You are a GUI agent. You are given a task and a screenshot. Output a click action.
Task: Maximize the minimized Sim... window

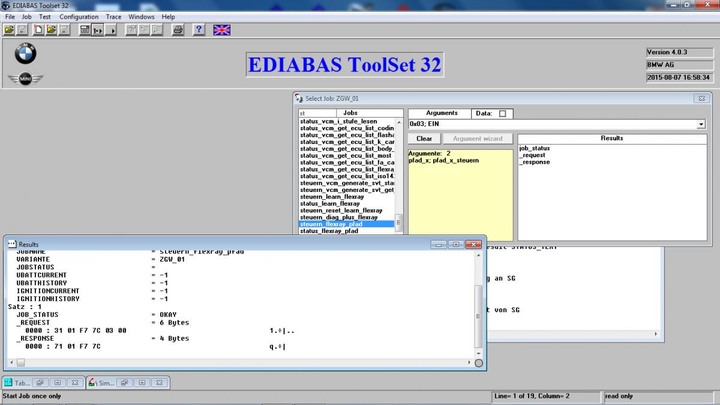pos(142,382)
